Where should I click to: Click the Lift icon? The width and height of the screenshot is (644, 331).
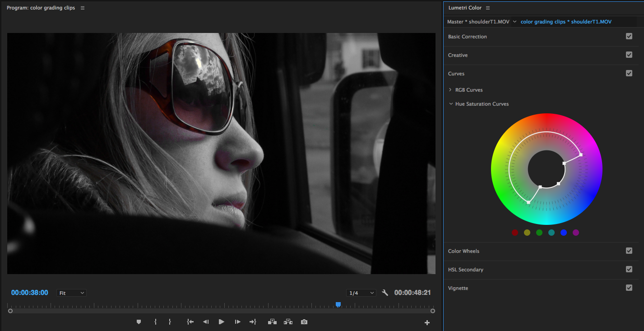tap(272, 322)
